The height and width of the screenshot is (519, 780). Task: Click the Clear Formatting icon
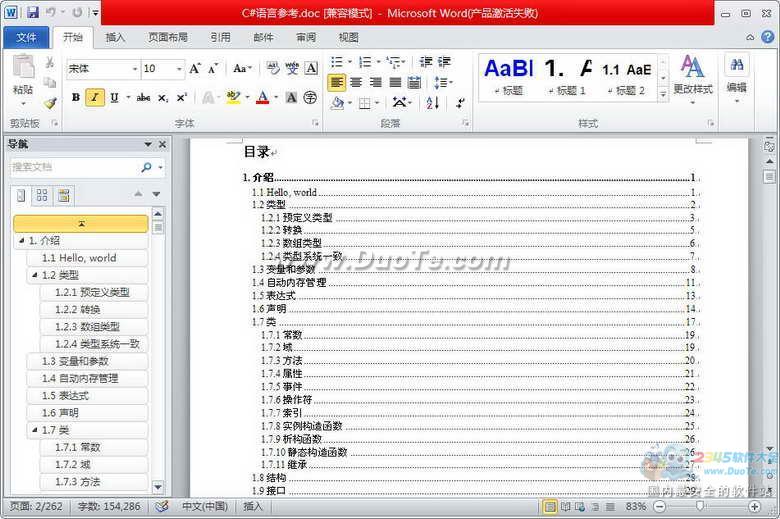point(273,69)
